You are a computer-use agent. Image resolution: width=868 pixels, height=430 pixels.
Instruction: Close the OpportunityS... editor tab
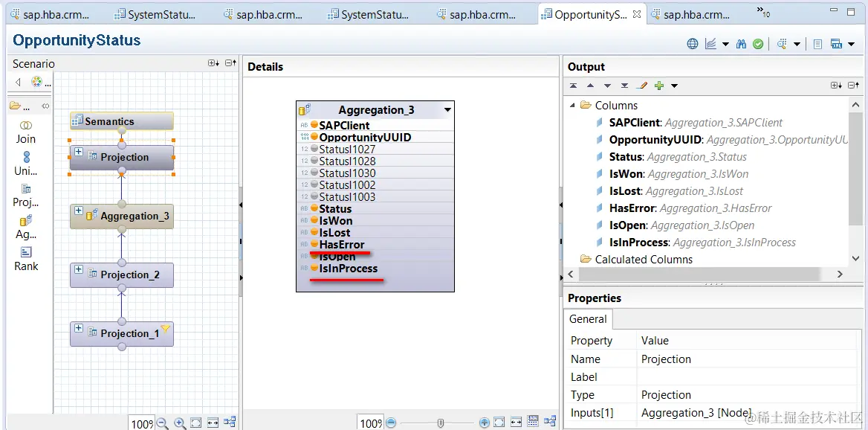(x=637, y=14)
